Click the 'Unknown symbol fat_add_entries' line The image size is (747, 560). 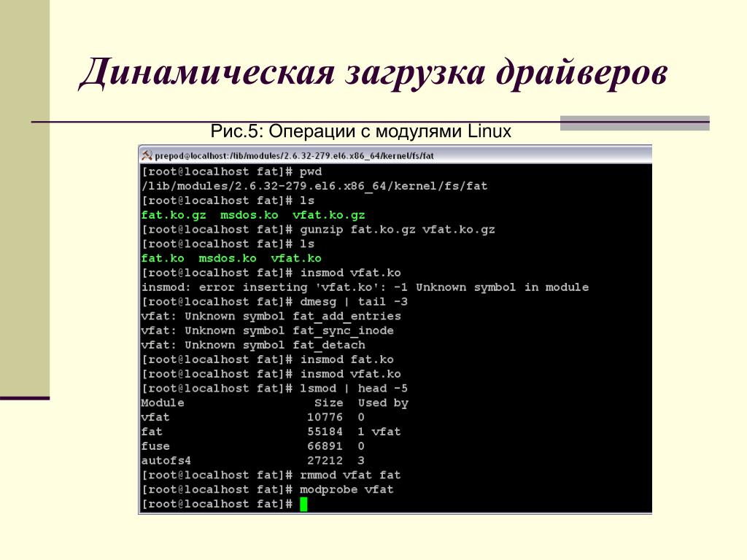click(x=271, y=316)
